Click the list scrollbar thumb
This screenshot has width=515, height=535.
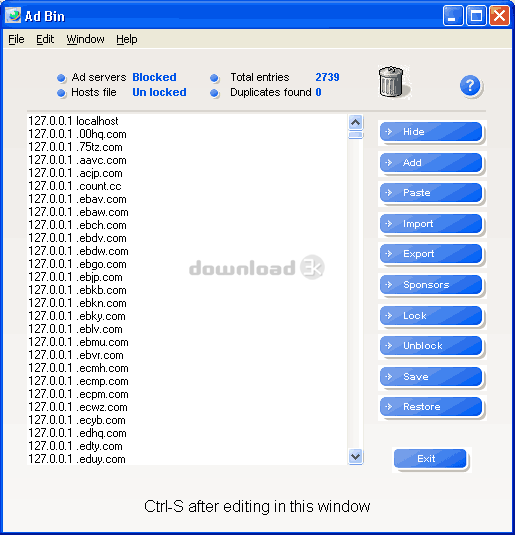pos(356,135)
